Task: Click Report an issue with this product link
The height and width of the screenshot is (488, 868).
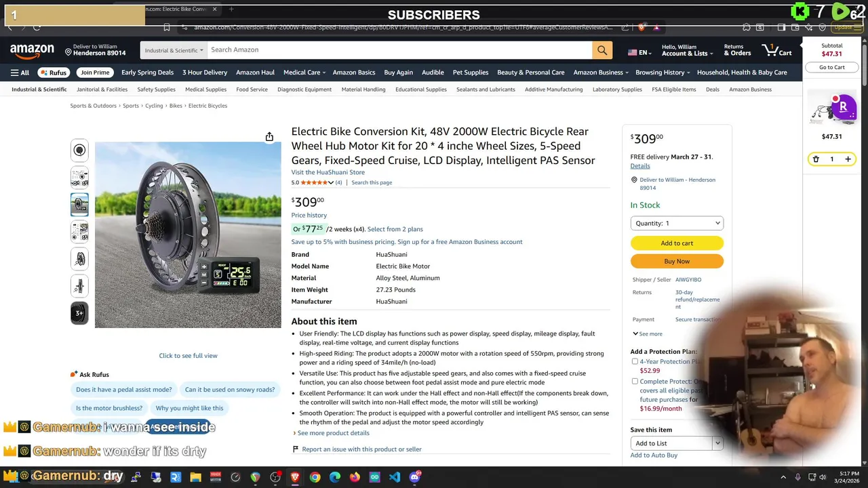Action: (x=361, y=449)
